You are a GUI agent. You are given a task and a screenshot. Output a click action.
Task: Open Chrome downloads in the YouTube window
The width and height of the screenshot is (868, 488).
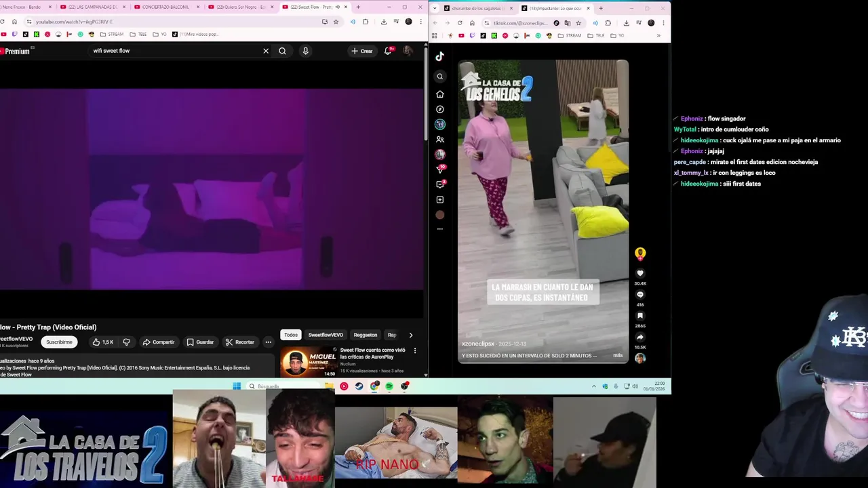(x=384, y=22)
